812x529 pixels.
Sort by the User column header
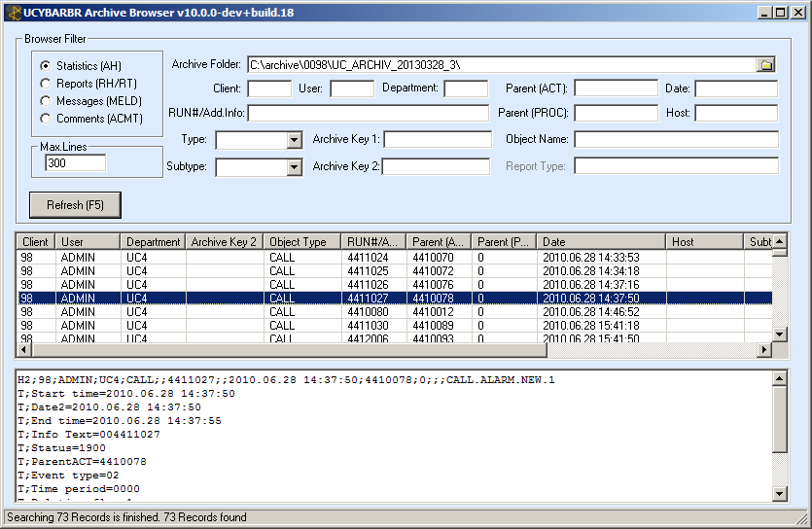tap(88, 242)
